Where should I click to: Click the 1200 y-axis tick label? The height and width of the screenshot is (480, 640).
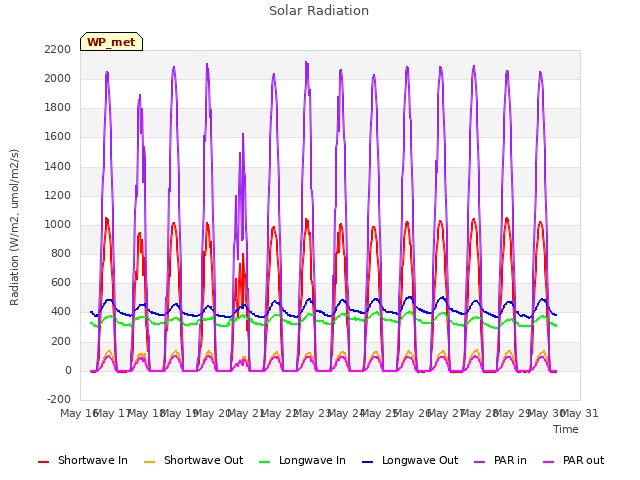pos(58,195)
